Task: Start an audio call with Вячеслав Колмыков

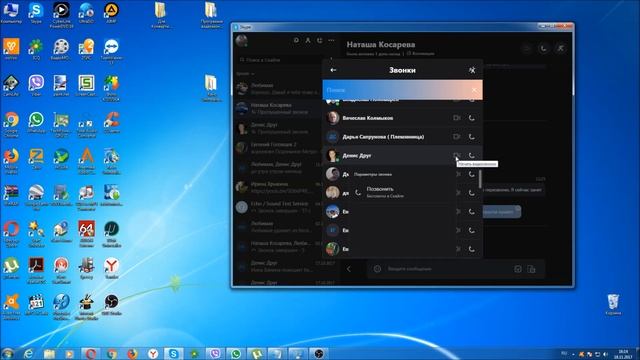Action: pos(471,118)
